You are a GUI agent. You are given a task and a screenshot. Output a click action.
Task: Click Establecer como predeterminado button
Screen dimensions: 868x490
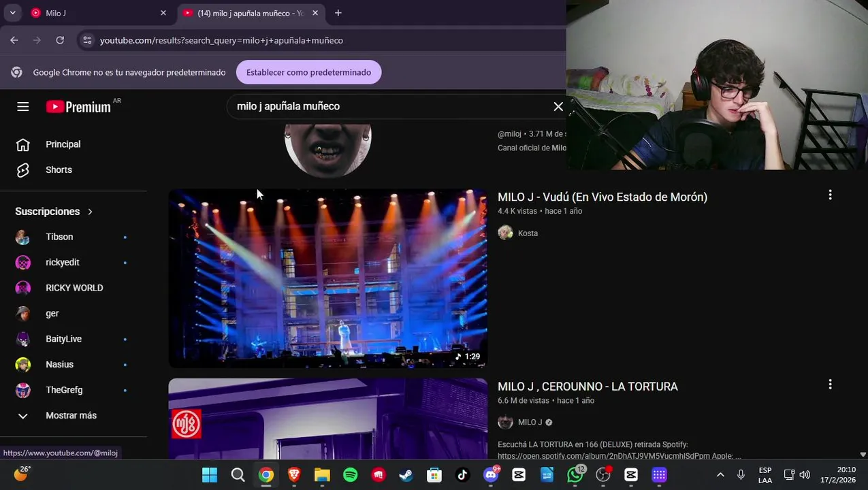coord(308,72)
